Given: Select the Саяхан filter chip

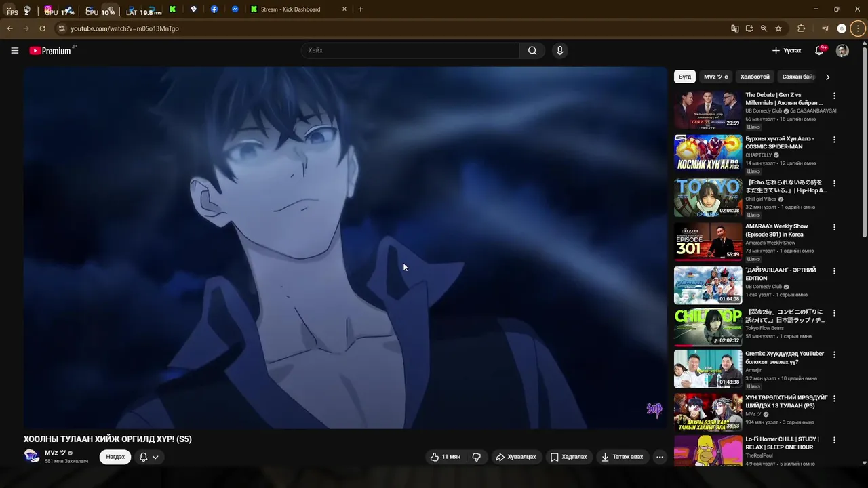Looking at the screenshot, I should tap(798, 77).
